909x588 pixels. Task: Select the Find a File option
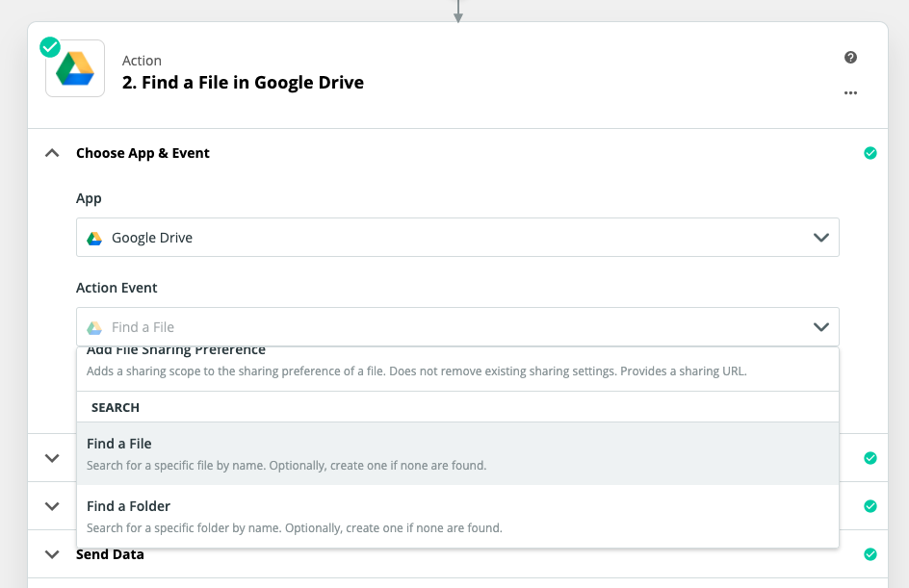(457, 453)
